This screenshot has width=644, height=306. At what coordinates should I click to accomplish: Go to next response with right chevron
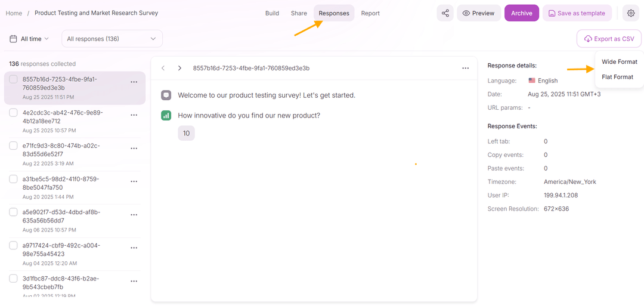(x=179, y=68)
